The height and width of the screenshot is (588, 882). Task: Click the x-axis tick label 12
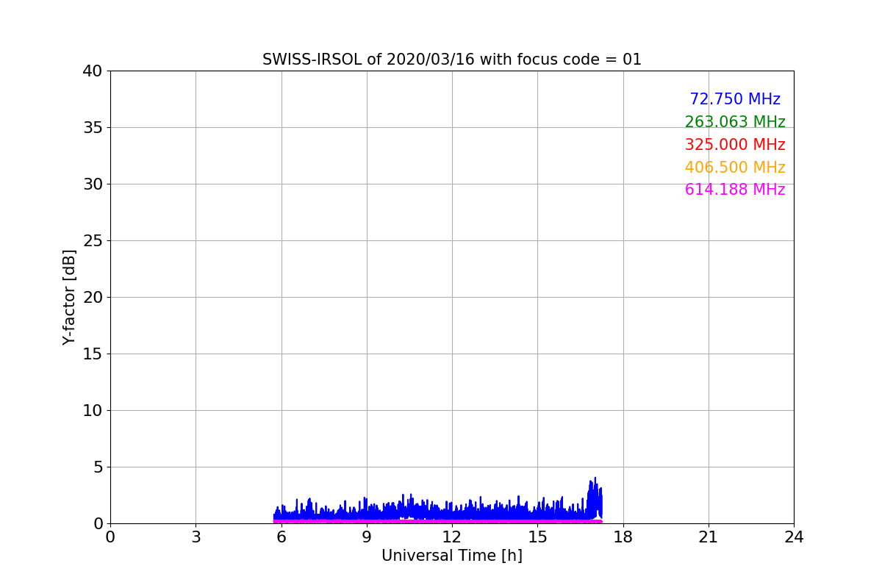452,537
